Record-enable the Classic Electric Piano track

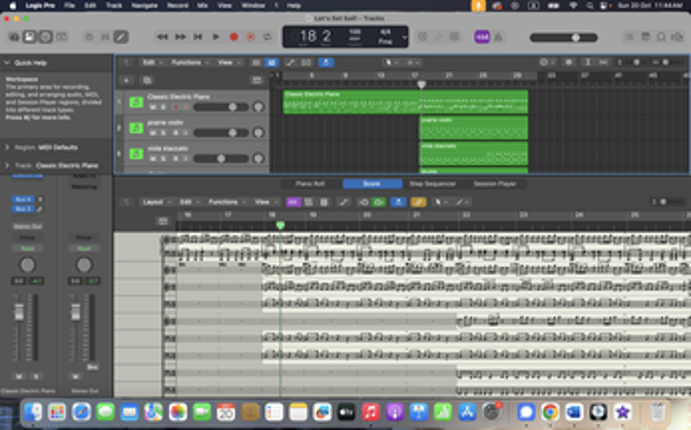(x=175, y=107)
